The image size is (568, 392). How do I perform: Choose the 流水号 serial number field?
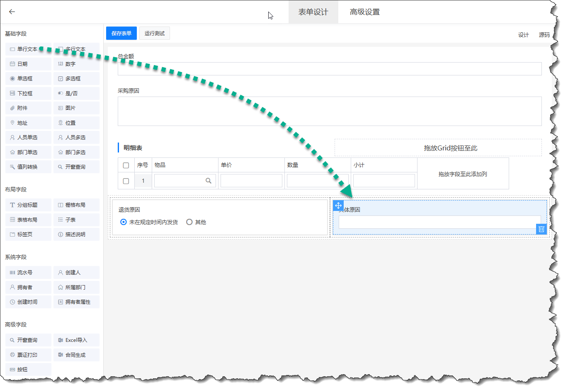tap(28, 273)
